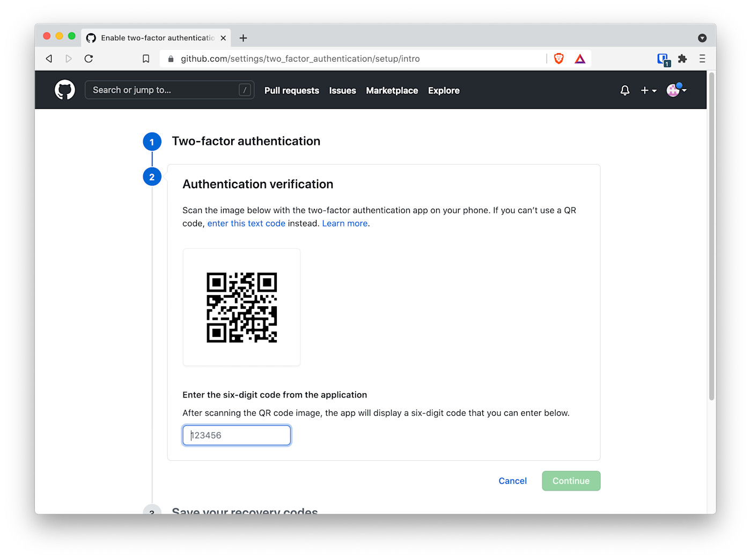
Task: Reload the page with refresh icon
Action: [x=89, y=58]
